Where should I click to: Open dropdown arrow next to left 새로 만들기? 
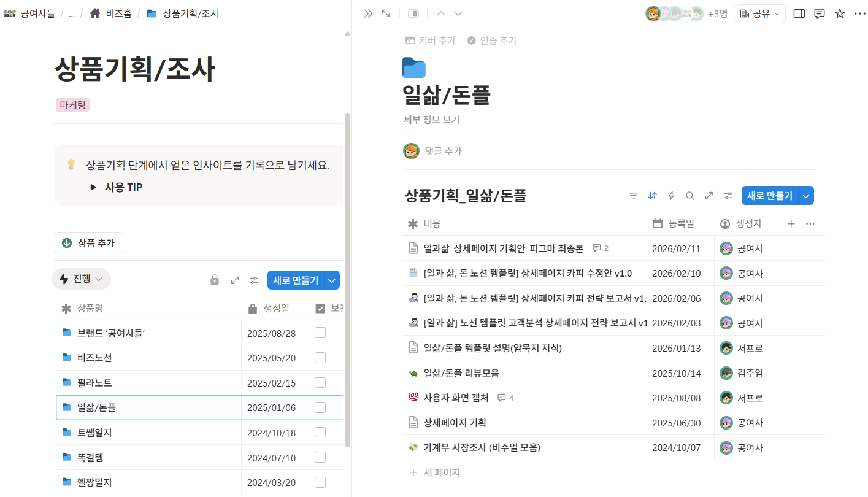click(x=332, y=280)
